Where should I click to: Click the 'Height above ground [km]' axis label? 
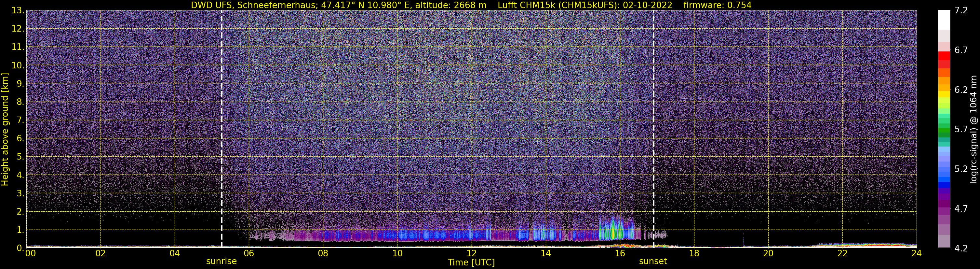[5, 130]
